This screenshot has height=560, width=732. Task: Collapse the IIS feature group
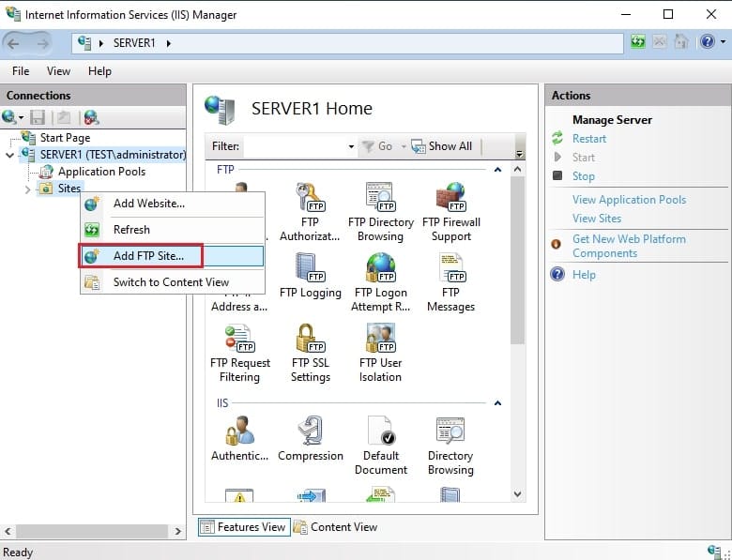click(497, 403)
